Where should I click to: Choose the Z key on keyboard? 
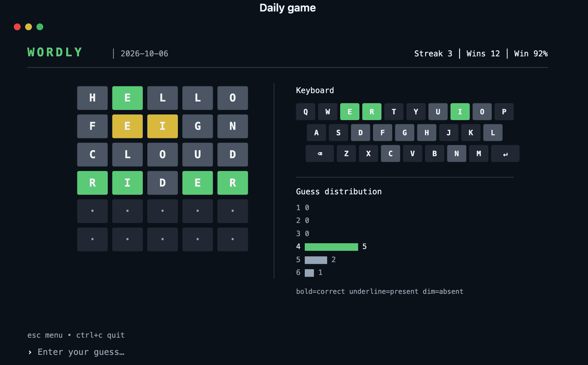point(346,153)
